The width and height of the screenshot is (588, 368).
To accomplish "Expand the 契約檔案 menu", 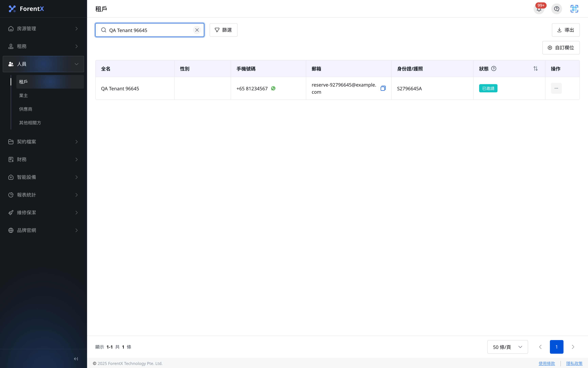I will pyautogui.click(x=43, y=142).
